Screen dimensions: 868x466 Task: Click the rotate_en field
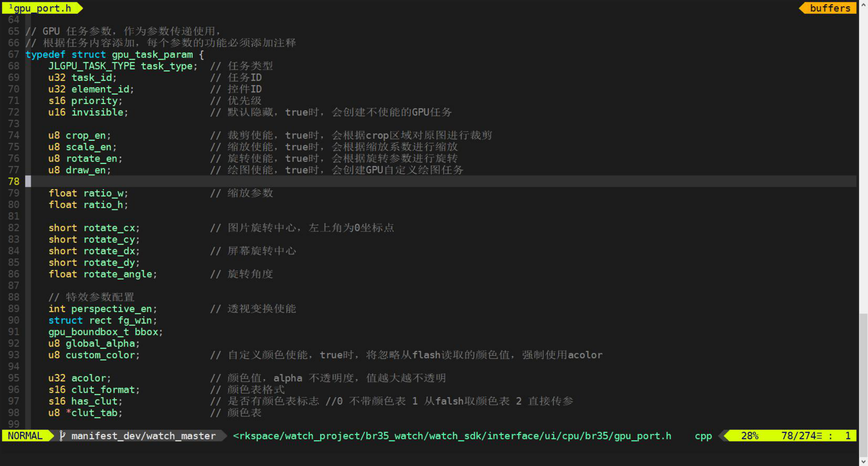(x=92, y=158)
